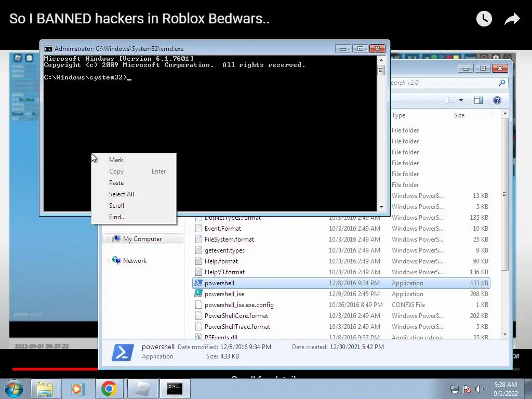Select the Help.format file
The image size is (532, 399).
221,261
